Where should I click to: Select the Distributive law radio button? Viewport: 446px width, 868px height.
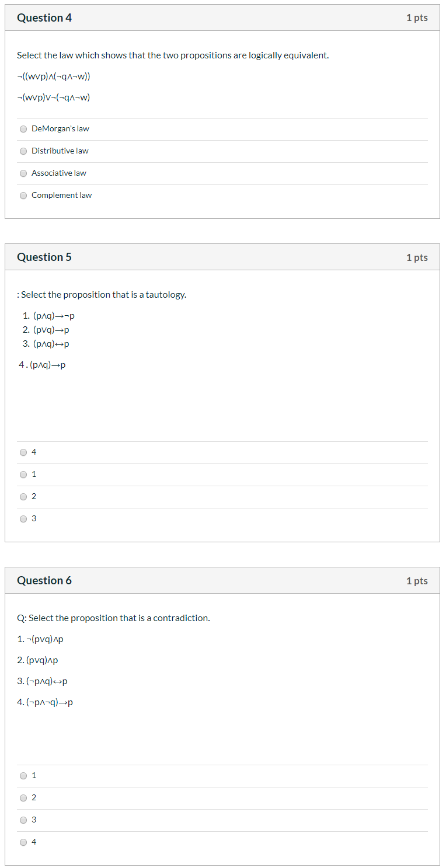[x=23, y=151]
